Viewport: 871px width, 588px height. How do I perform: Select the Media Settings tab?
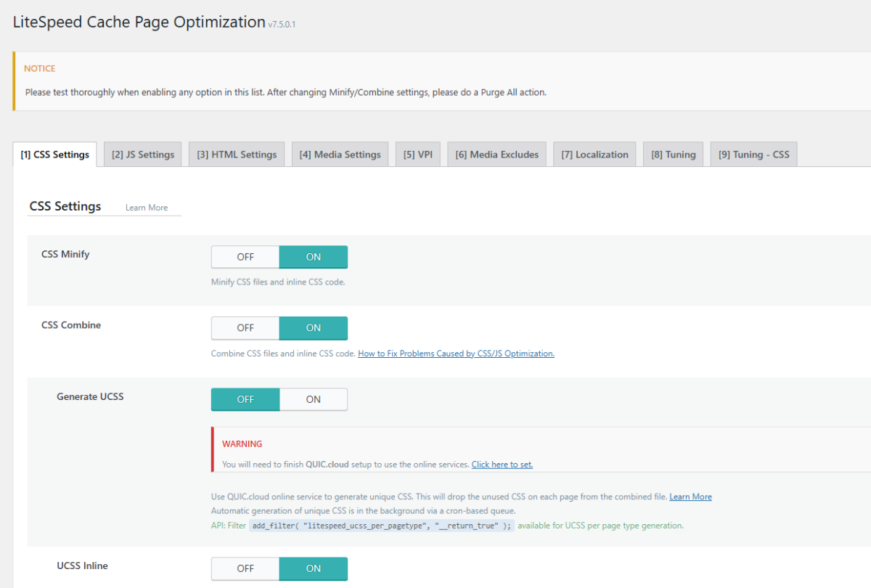[x=340, y=154]
